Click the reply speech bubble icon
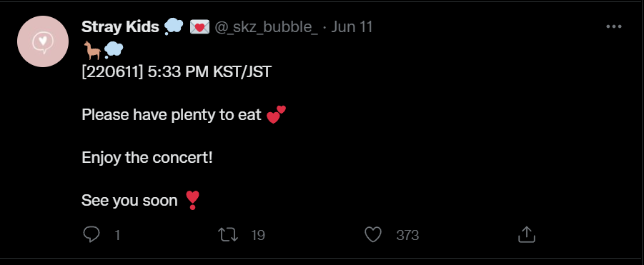The image size is (644, 265). (91, 235)
